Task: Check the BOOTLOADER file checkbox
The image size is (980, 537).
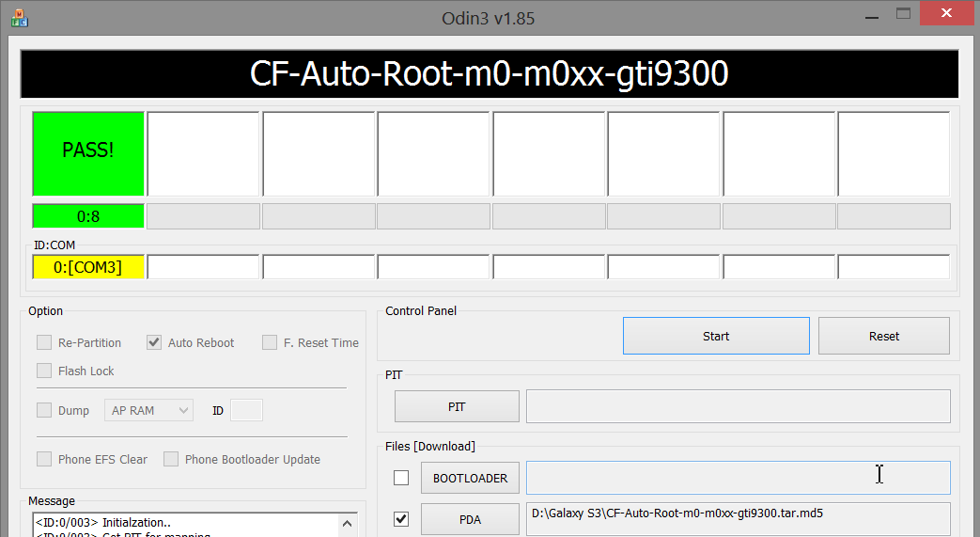Action: pyautogui.click(x=401, y=478)
